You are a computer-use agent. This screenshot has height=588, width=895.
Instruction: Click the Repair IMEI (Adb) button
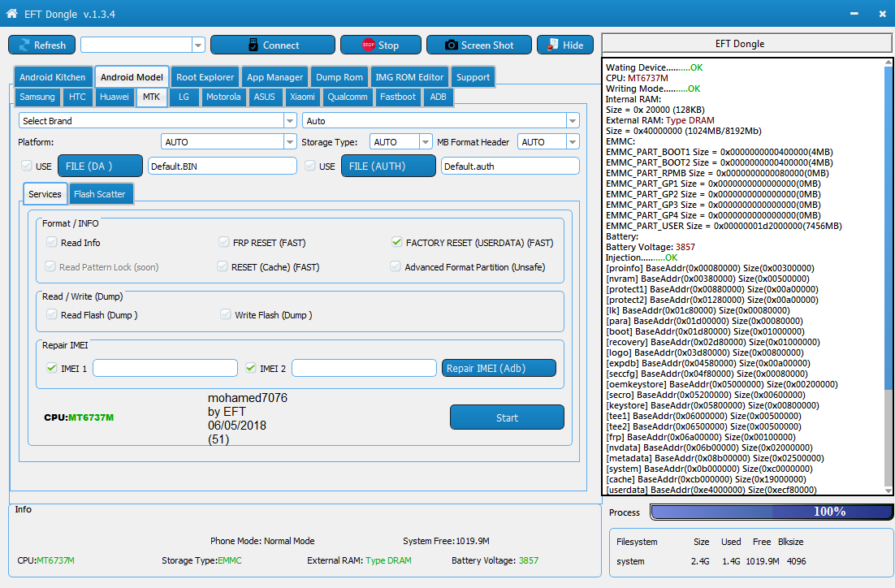click(499, 368)
